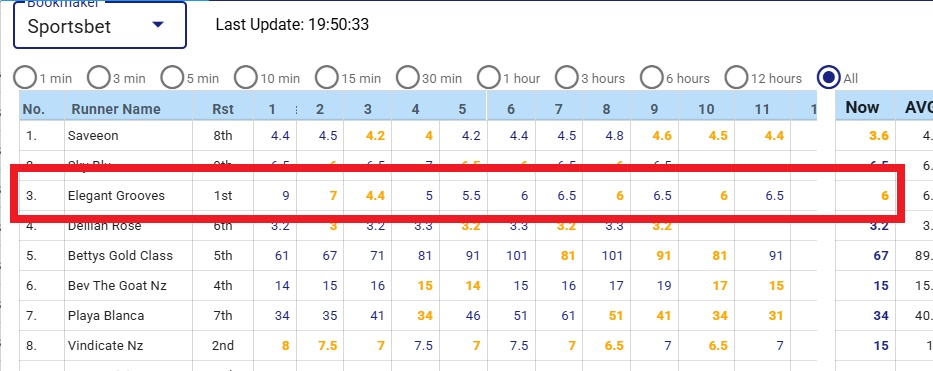Select the 1 min radio button
The height and width of the screenshot is (371, 933).
click(x=25, y=77)
